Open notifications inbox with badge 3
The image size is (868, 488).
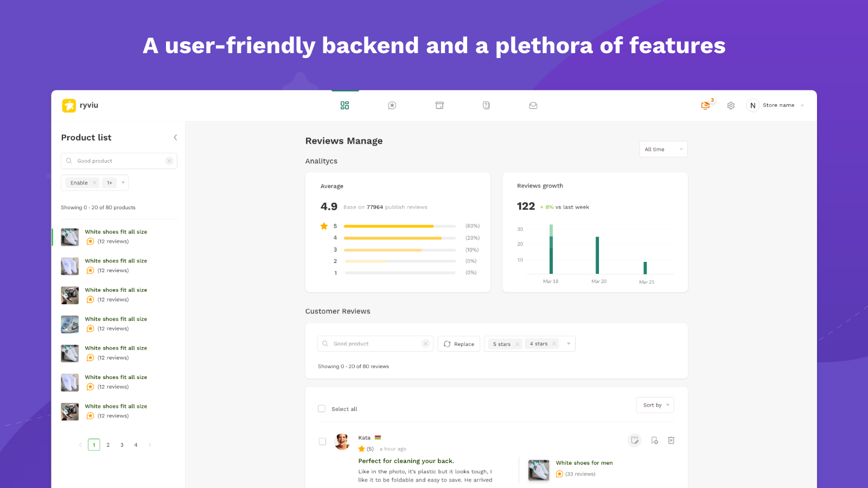pos(705,105)
